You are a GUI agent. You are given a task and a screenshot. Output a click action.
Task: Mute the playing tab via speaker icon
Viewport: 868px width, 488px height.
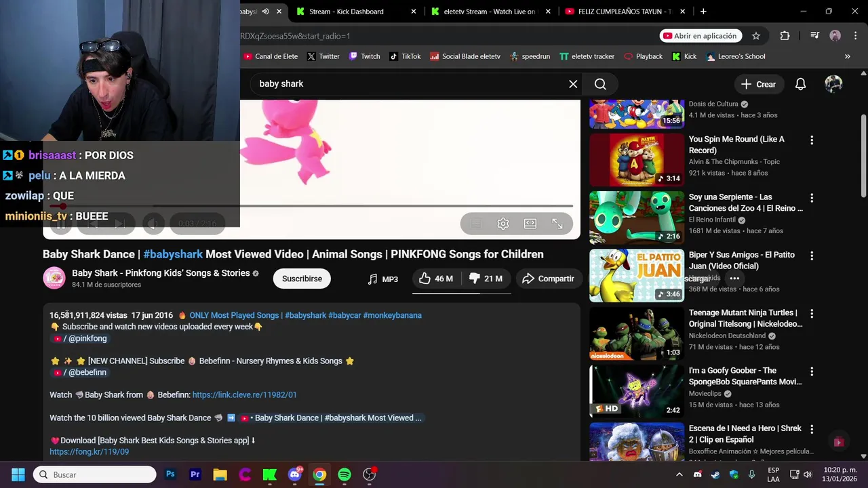pyautogui.click(x=265, y=12)
